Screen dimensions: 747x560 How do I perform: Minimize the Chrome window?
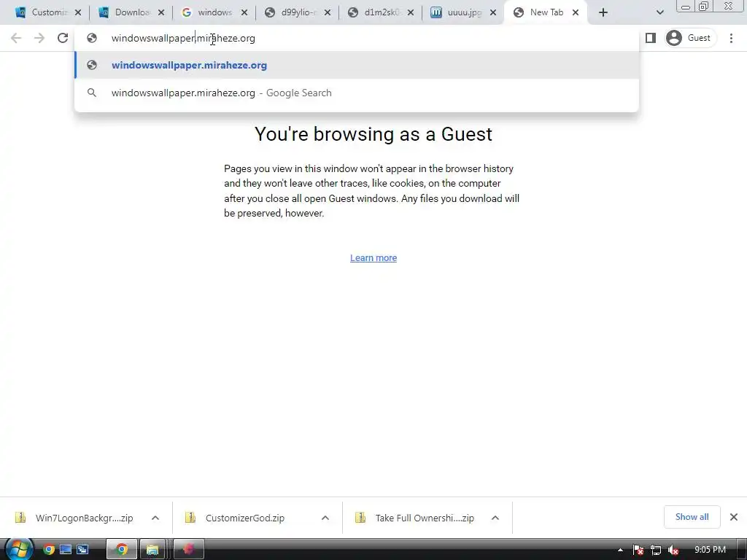pyautogui.click(x=686, y=7)
